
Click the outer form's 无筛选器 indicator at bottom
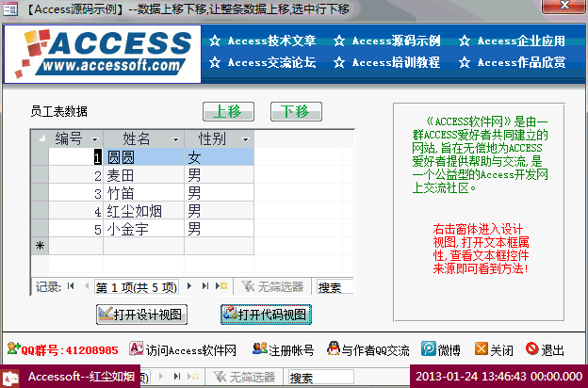click(244, 377)
